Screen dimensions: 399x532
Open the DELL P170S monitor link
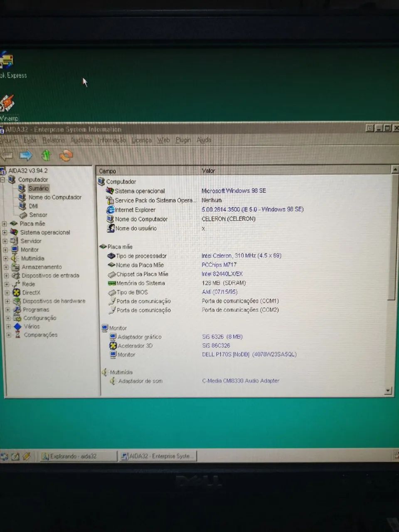tap(249, 355)
